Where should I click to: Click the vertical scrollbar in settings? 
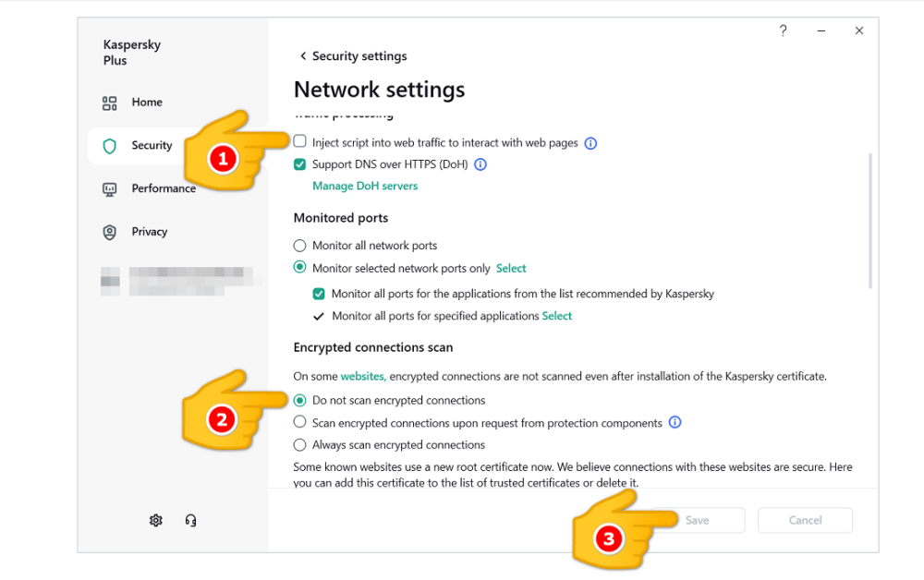869,222
